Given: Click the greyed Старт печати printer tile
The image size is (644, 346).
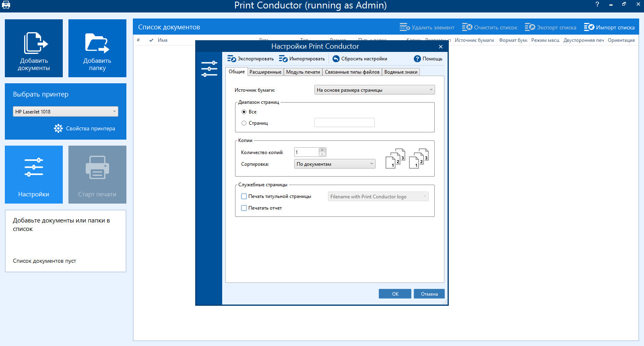Looking at the screenshot, I should point(97,175).
